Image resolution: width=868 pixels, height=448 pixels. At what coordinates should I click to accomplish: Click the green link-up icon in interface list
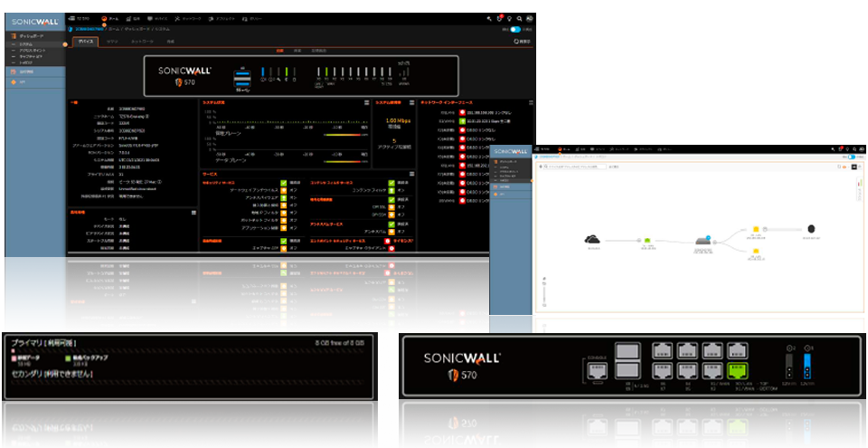pos(462,120)
